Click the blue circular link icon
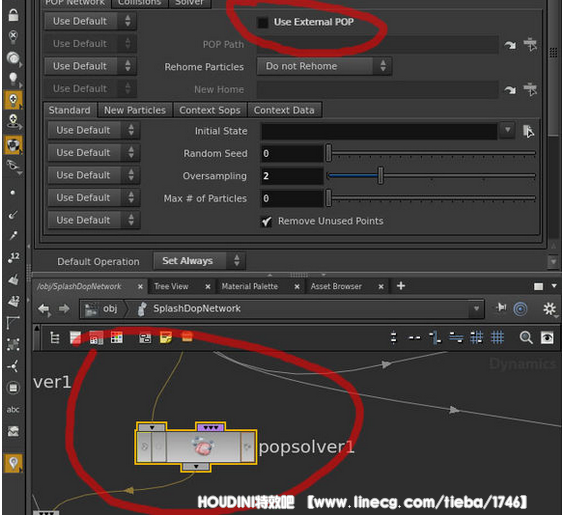 [x=520, y=309]
